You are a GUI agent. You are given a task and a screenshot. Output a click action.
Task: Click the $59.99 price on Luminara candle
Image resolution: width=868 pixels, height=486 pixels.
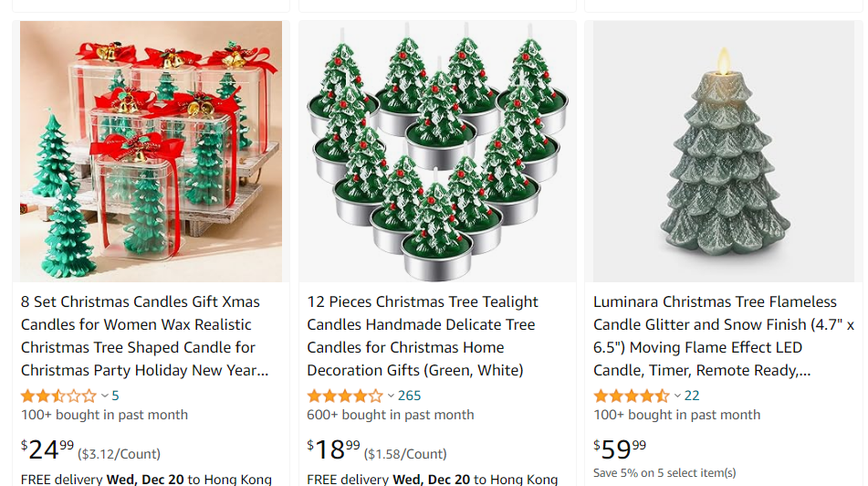(x=621, y=449)
